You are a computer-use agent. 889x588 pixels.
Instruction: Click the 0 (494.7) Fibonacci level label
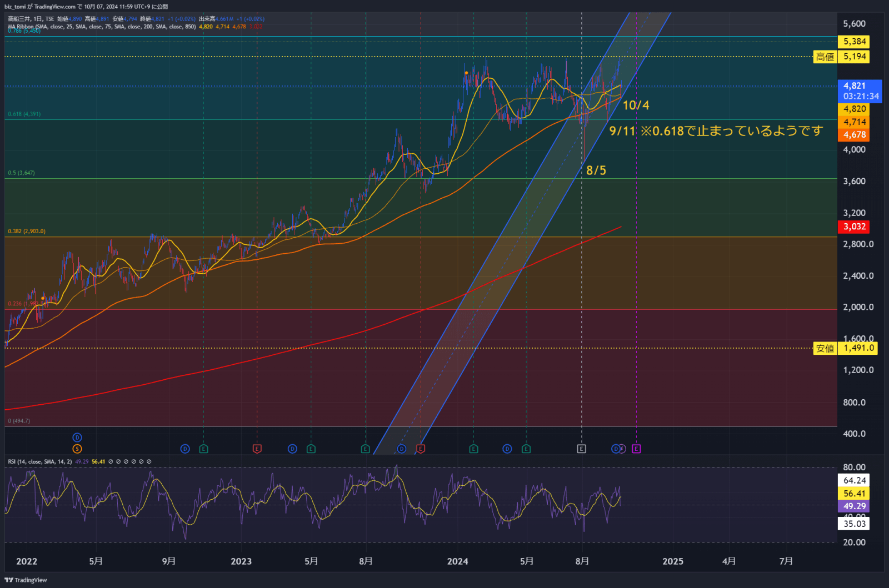coord(19,421)
